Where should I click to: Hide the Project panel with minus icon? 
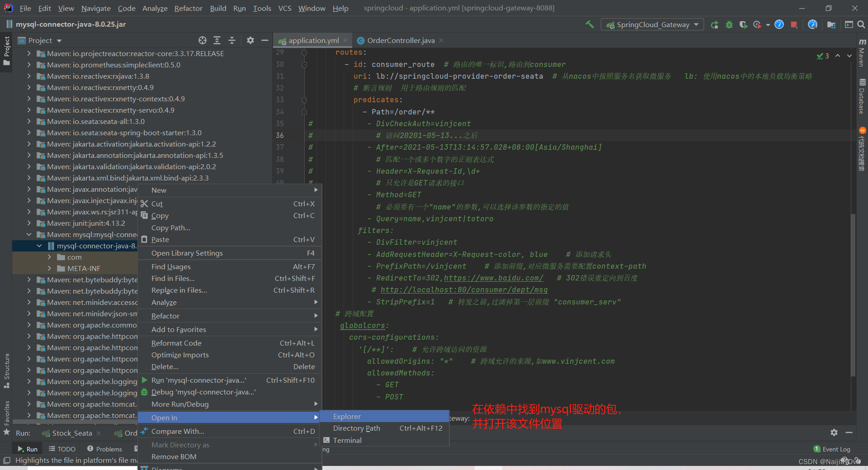[265, 40]
